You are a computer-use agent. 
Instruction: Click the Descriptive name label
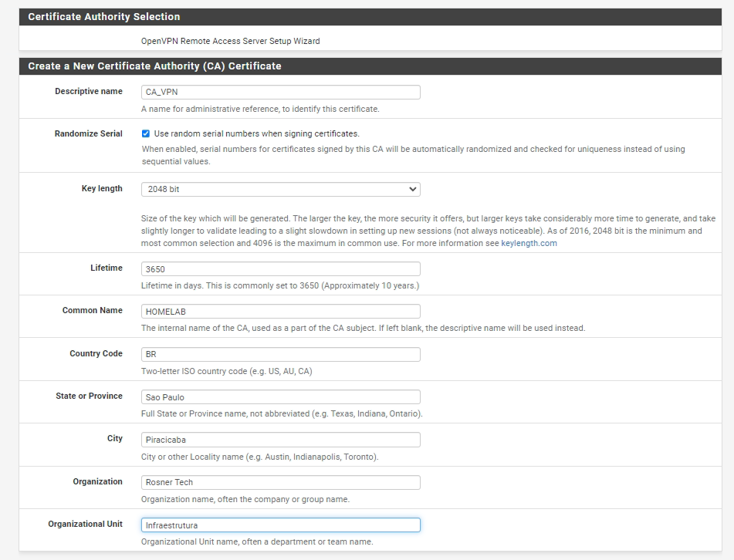click(x=89, y=91)
